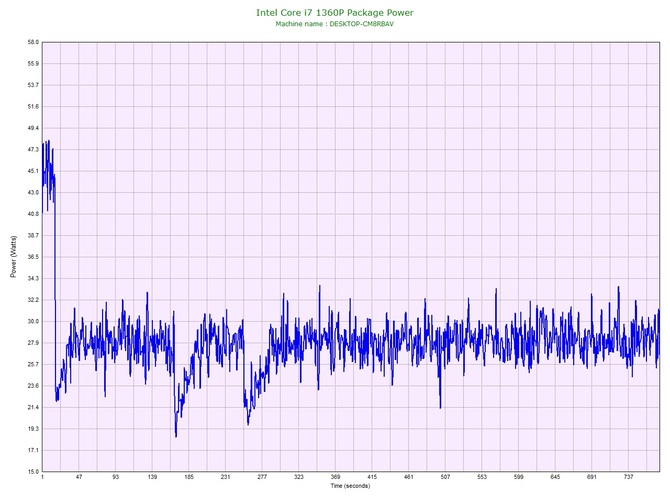This screenshot has height=503, width=670.
Task: Click the 34.3 label on the power axis
Action: 32,278
